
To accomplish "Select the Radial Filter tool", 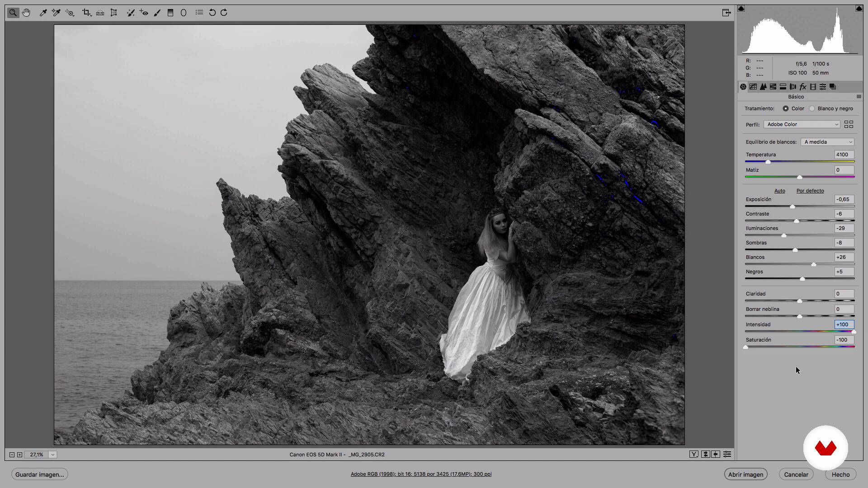I will coord(184,13).
